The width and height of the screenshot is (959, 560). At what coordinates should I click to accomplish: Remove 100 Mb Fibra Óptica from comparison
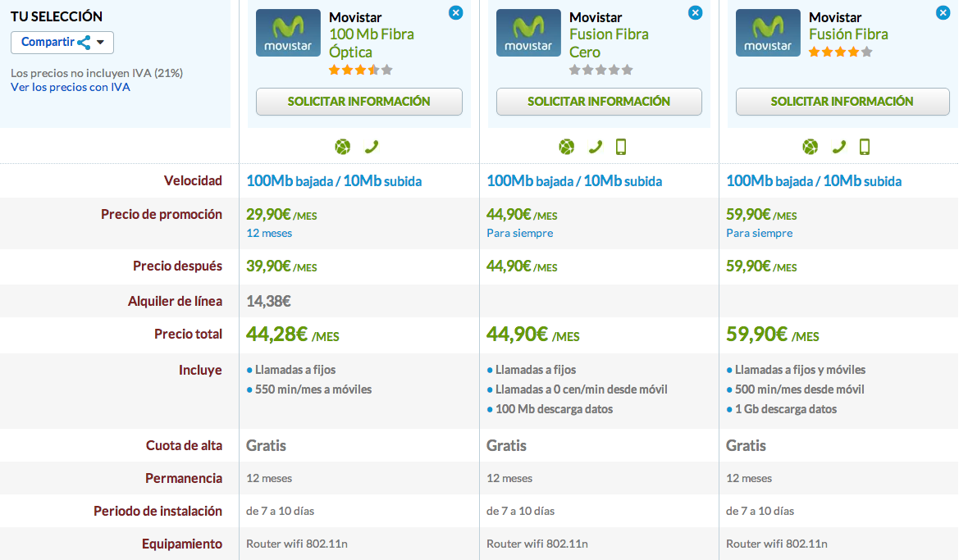(455, 13)
